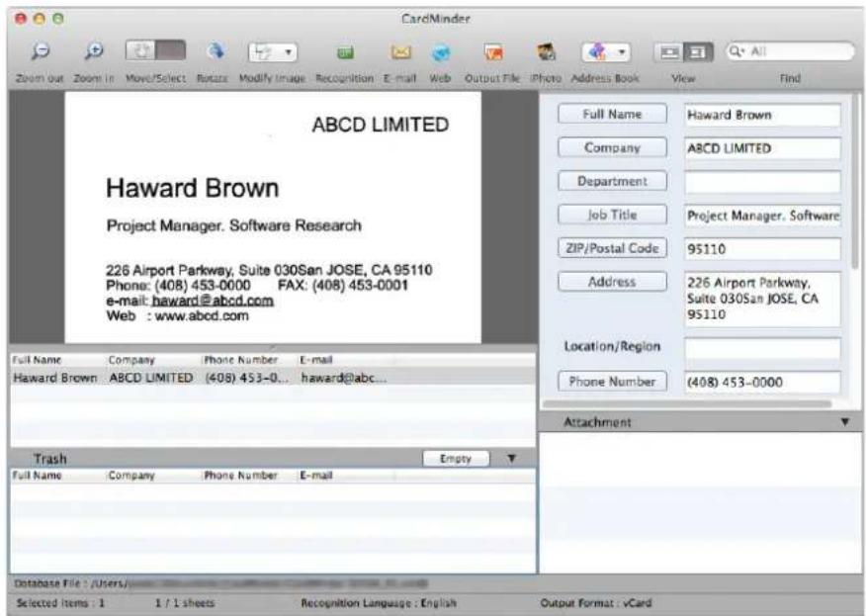Open the Modify Image dropdown
The image size is (866, 616).
[273, 52]
